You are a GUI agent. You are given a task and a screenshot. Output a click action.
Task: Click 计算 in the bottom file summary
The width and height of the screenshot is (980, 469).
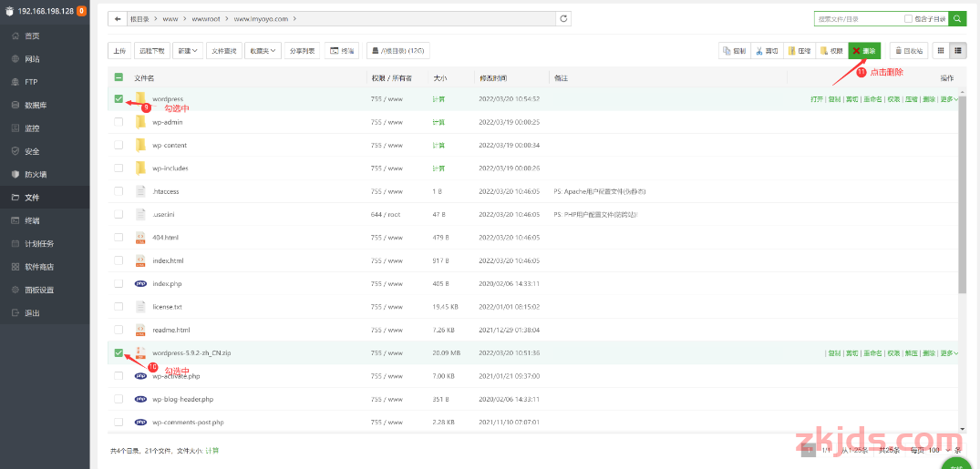(x=212, y=450)
